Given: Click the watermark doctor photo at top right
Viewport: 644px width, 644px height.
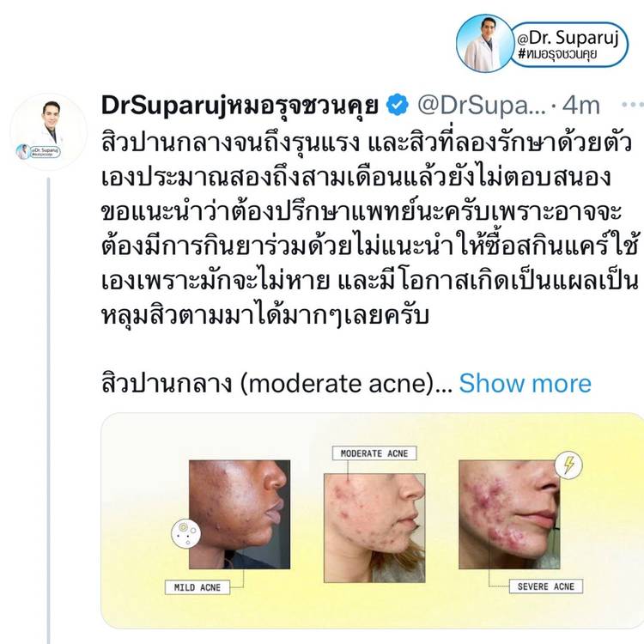Looking at the screenshot, I should click(x=485, y=43).
